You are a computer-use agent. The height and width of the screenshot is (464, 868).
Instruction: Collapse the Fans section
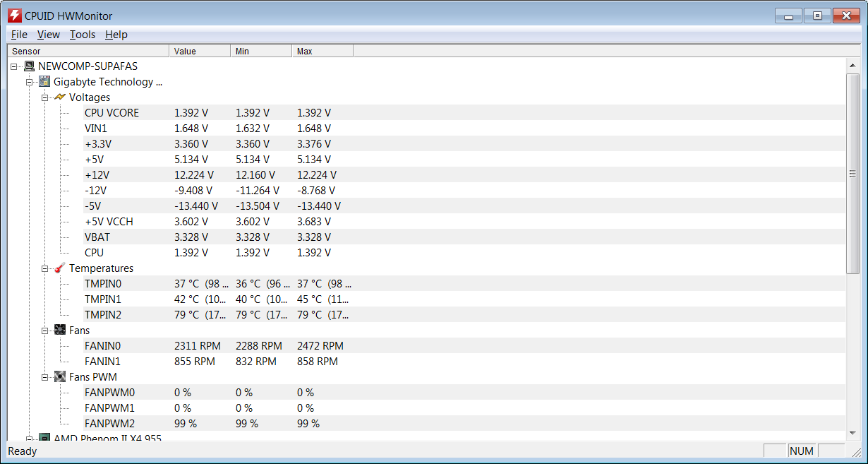(44, 331)
